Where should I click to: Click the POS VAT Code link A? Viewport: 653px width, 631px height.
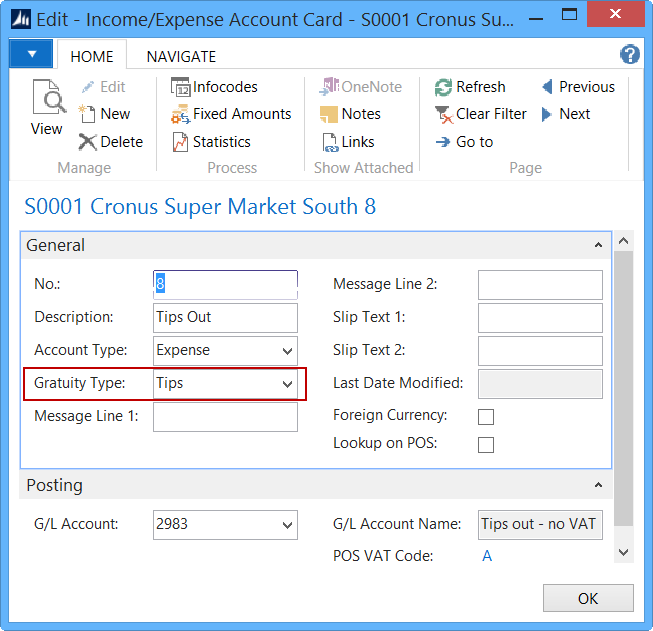[487, 556]
